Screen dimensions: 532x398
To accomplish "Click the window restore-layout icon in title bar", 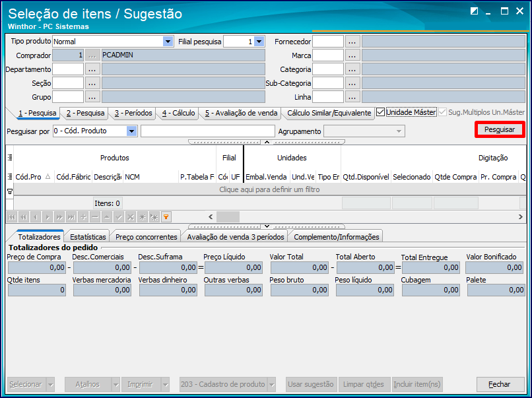I will coord(474,11).
